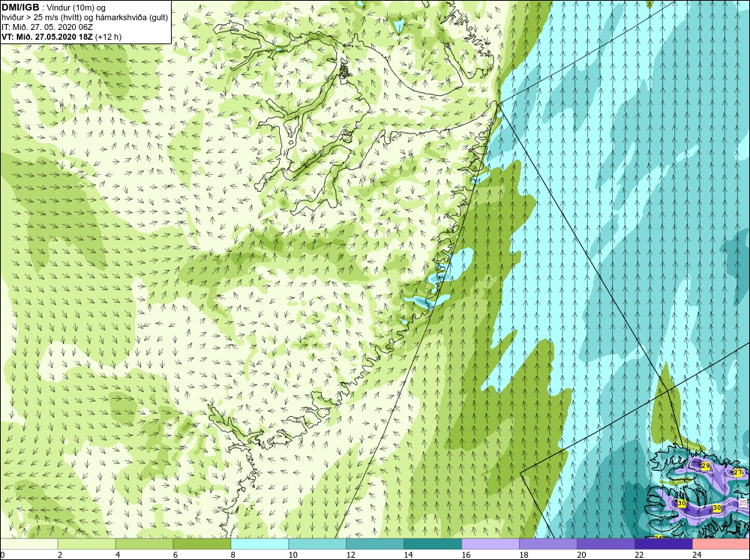Click the left yellow gust label 30
Image resolution: width=750 pixels, height=560 pixels.
coord(682,503)
